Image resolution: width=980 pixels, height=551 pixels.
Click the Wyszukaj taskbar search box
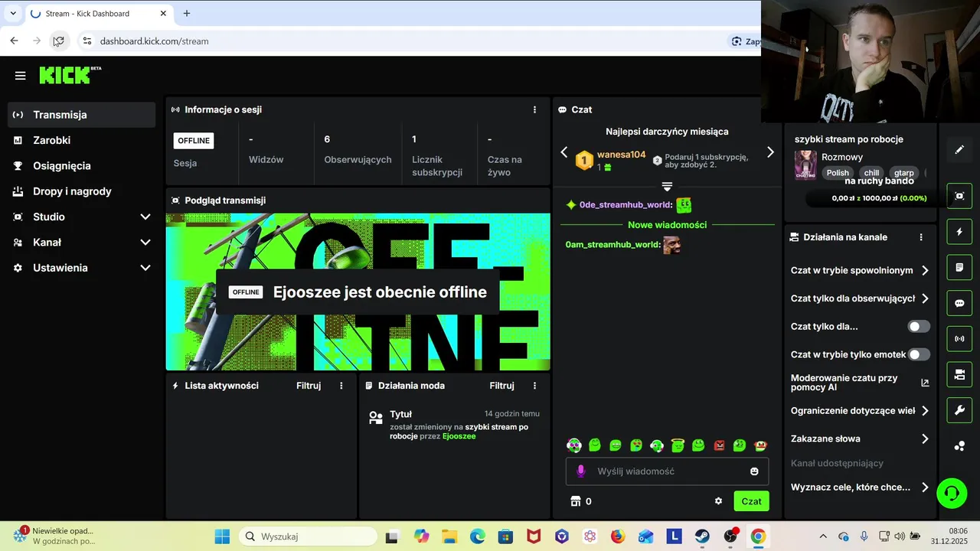(x=308, y=536)
